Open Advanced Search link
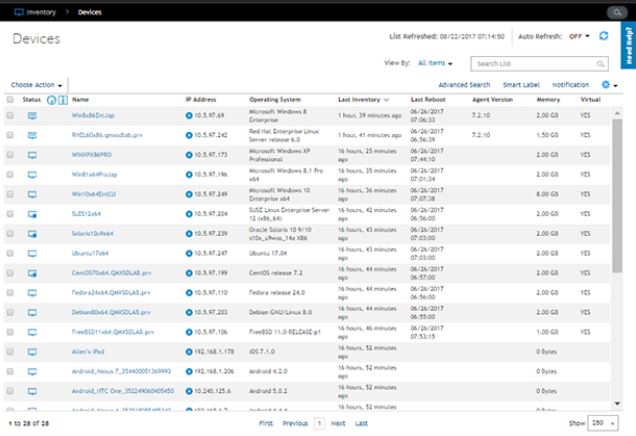 464,86
